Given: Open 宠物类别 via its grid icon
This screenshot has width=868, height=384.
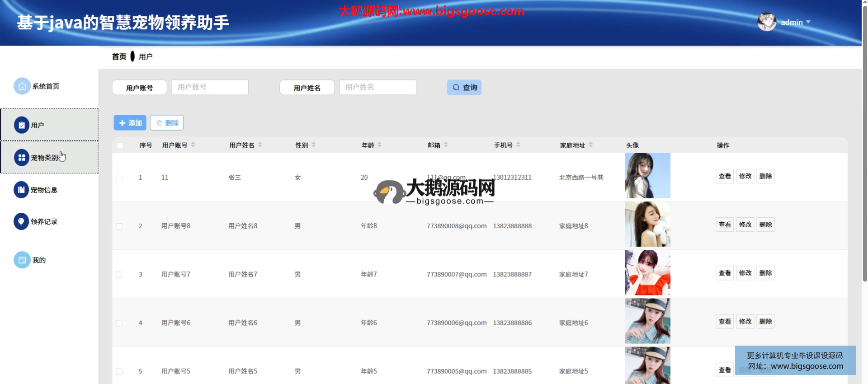Looking at the screenshot, I should pyautogui.click(x=21, y=158).
